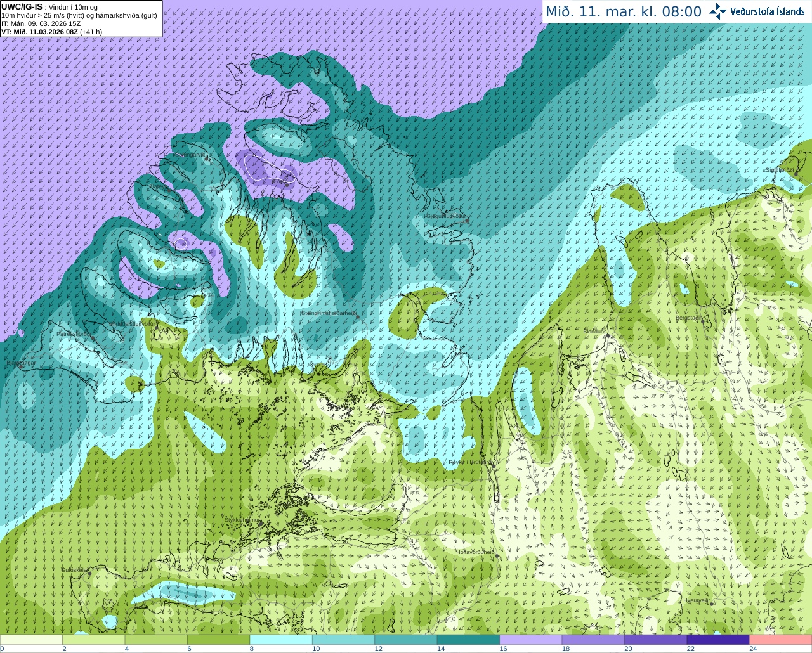Click the 0–2 m/s palest legend swatch
812x653 pixels.
(x=31, y=640)
